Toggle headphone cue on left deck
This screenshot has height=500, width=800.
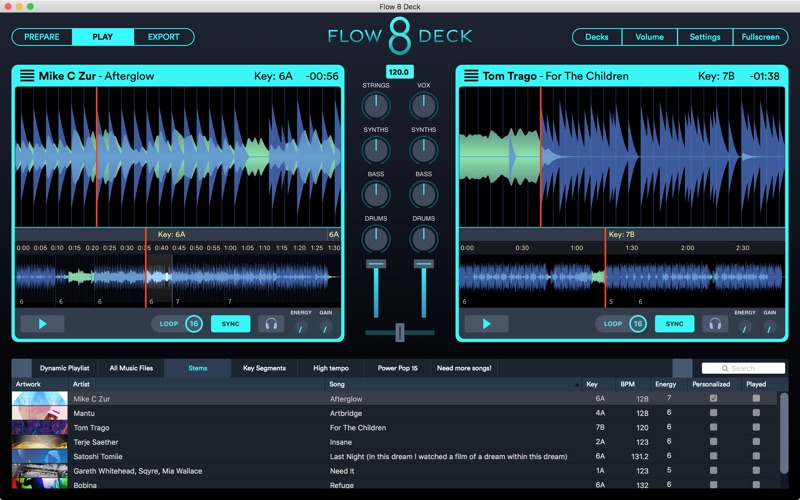click(x=270, y=324)
